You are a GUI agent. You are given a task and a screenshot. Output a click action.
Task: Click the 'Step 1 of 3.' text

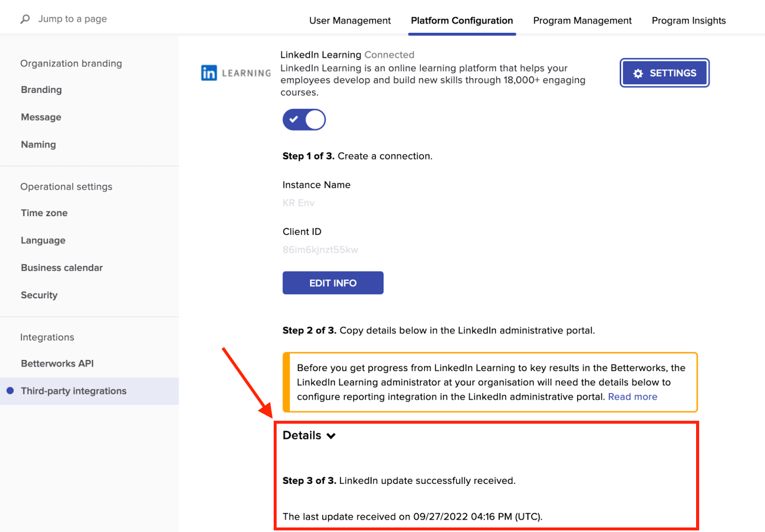tap(308, 156)
